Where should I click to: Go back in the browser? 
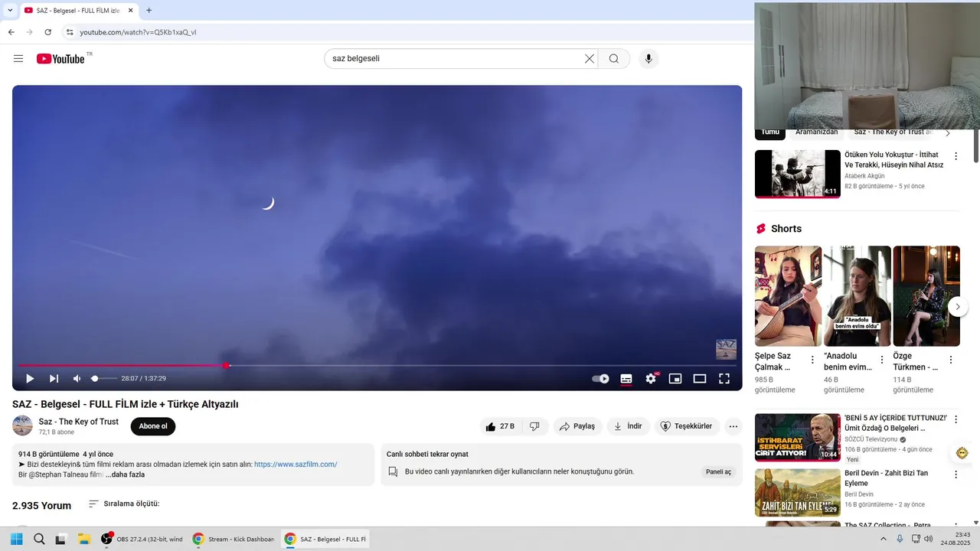[x=11, y=32]
